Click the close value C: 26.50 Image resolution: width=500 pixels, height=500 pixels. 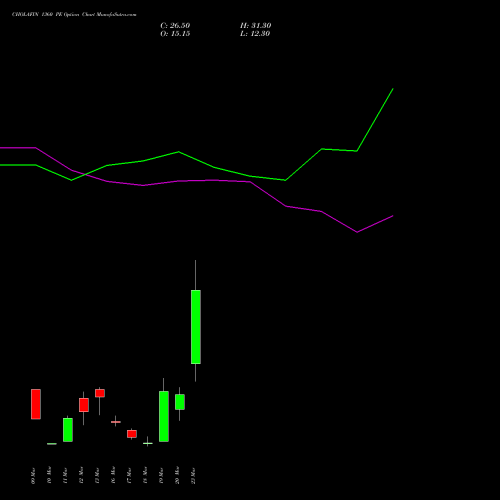click(175, 26)
